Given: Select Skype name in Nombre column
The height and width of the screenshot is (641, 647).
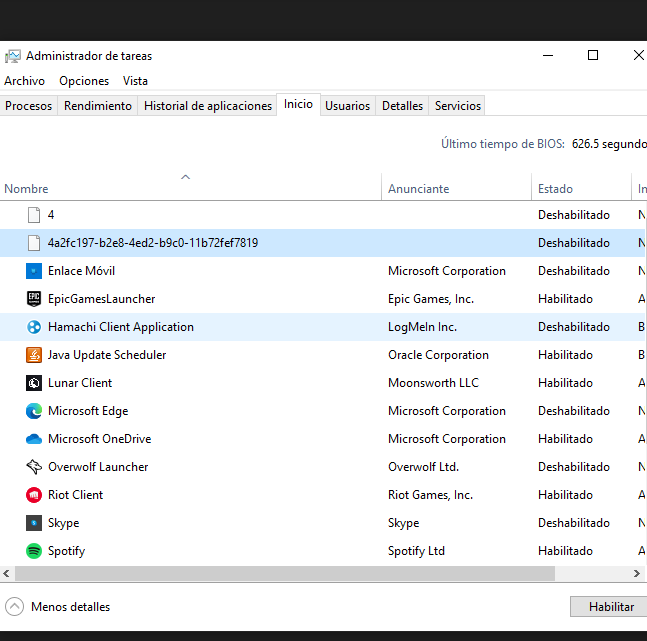Looking at the screenshot, I should (x=64, y=523).
